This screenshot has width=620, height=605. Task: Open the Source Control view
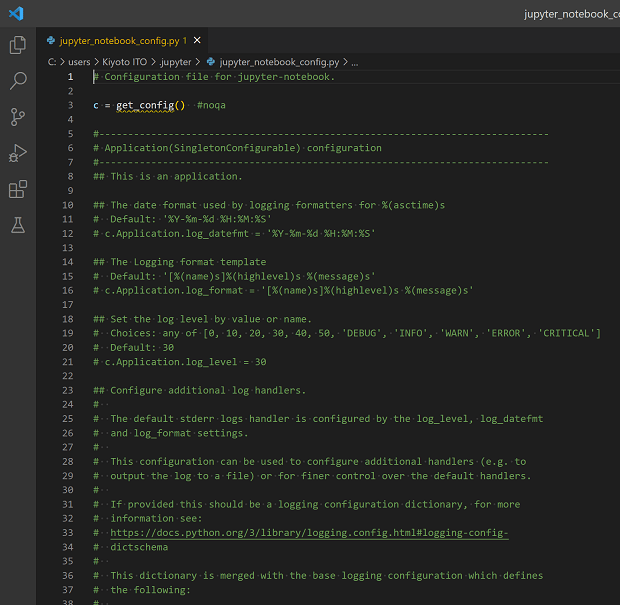(18, 117)
